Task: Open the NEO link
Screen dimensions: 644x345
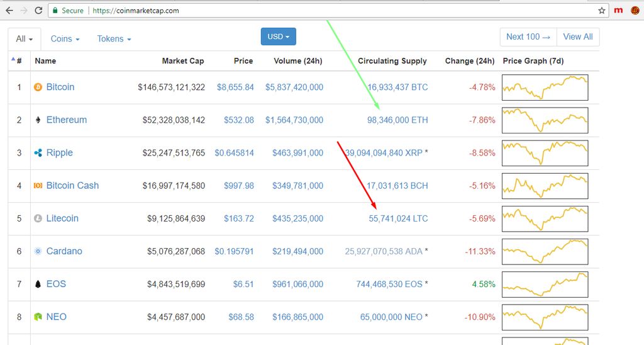Action: [x=56, y=317]
